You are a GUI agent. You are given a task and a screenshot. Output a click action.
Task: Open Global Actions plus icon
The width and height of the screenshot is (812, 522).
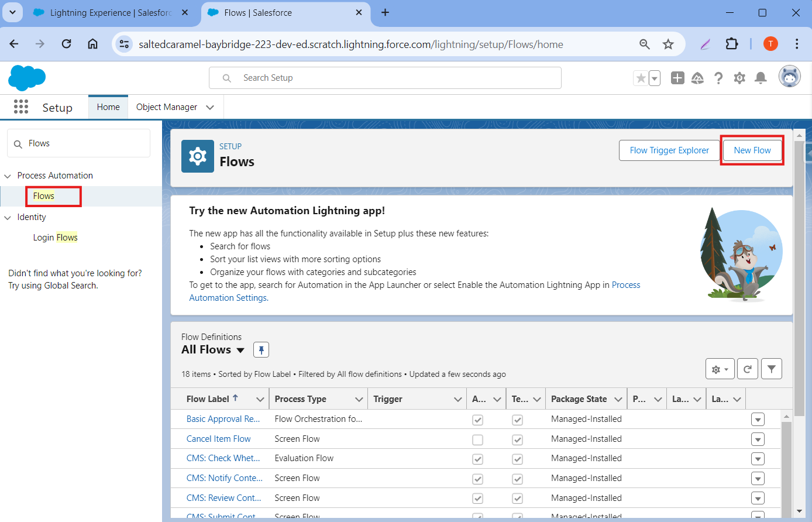(x=677, y=78)
